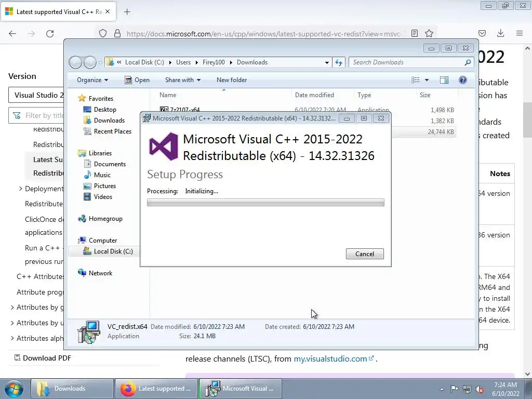
Task: Open the Firefox hamburger menu
Action: [x=520, y=33]
